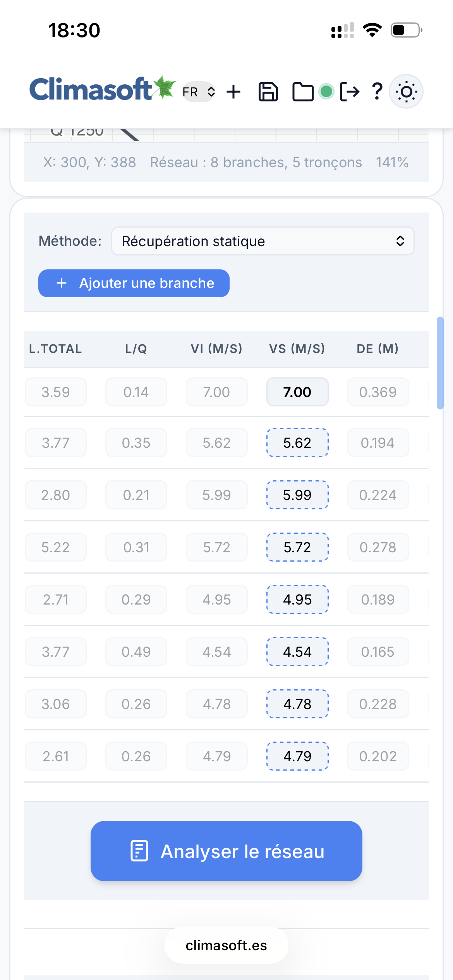Click the logout arrow icon
This screenshot has width=453, height=980.
tap(350, 92)
